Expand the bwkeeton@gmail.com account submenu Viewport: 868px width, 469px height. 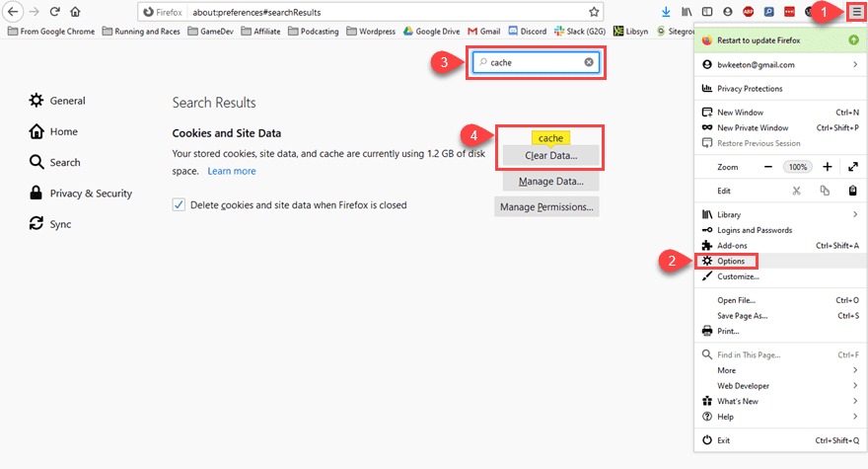780,65
